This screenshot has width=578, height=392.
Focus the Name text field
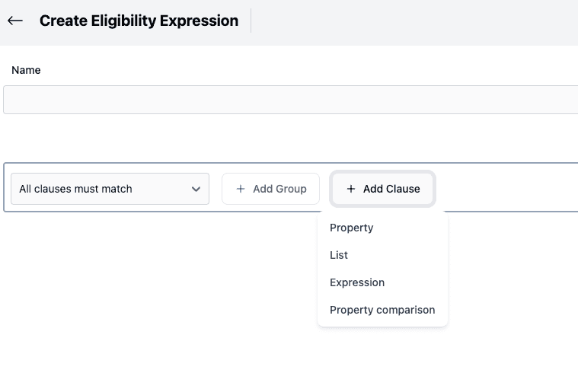[x=289, y=100]
